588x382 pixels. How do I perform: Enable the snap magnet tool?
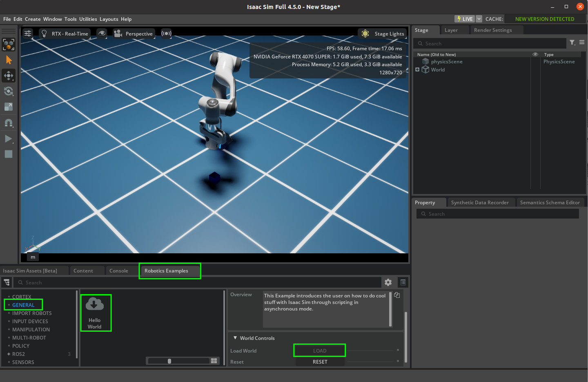coord(9,123)
